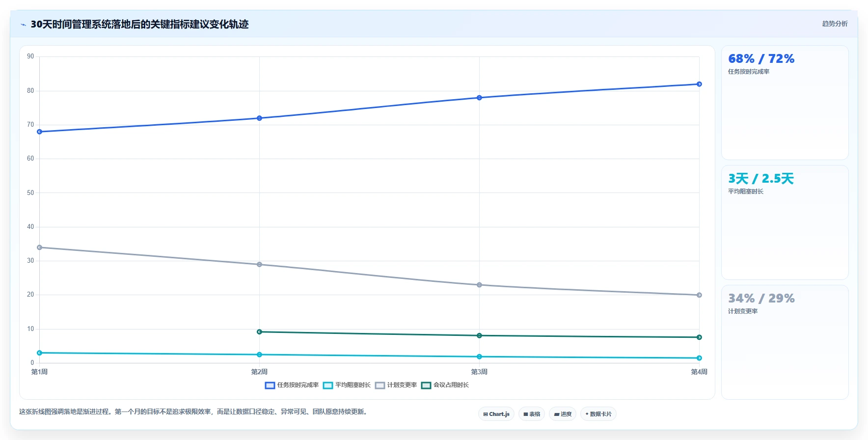This screenshot has height=440, width=868.
Task: Select 任务按时完成率 data point at 第3周
Action: (480, 98)
